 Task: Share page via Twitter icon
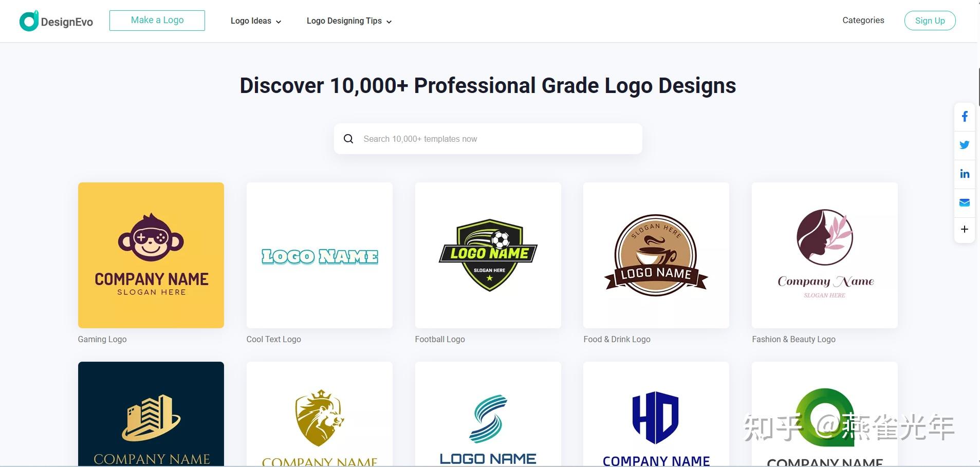[x=965, y=145]
